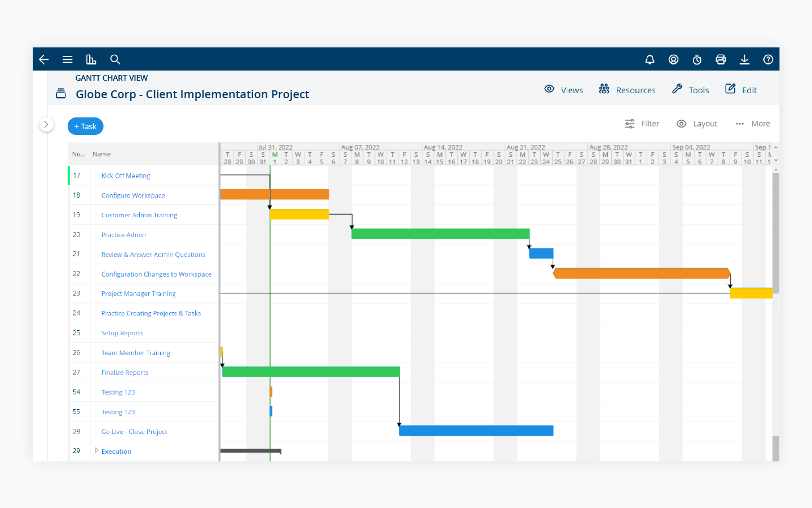Viewport: 812px width, 508px height.
Task: Click the Aug 07, 2022 week header
Action: [x=360, y=147]
